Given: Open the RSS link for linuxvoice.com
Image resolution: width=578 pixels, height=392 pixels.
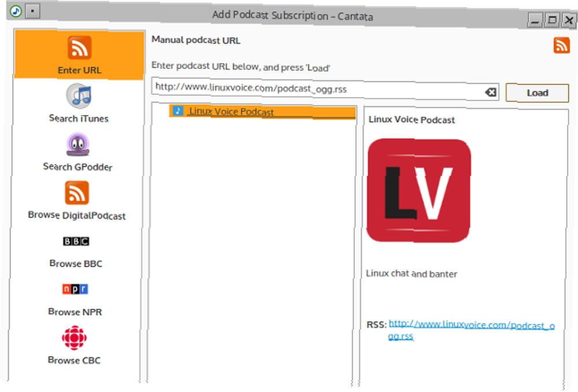Looking at the screenshot, I should coord(471,330).
